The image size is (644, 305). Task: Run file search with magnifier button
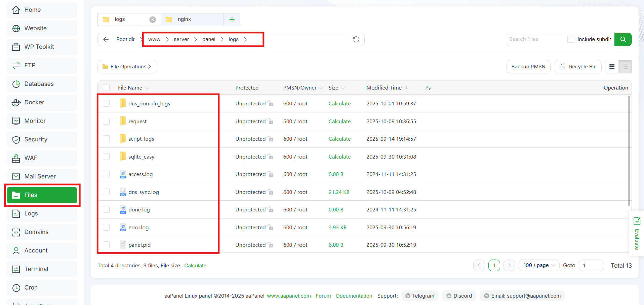[623, 39]
